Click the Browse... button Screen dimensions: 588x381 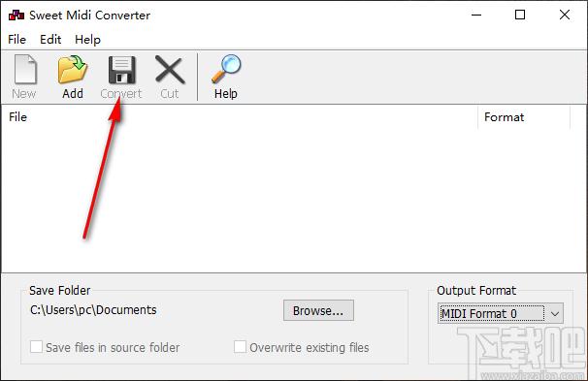point(318,310)
